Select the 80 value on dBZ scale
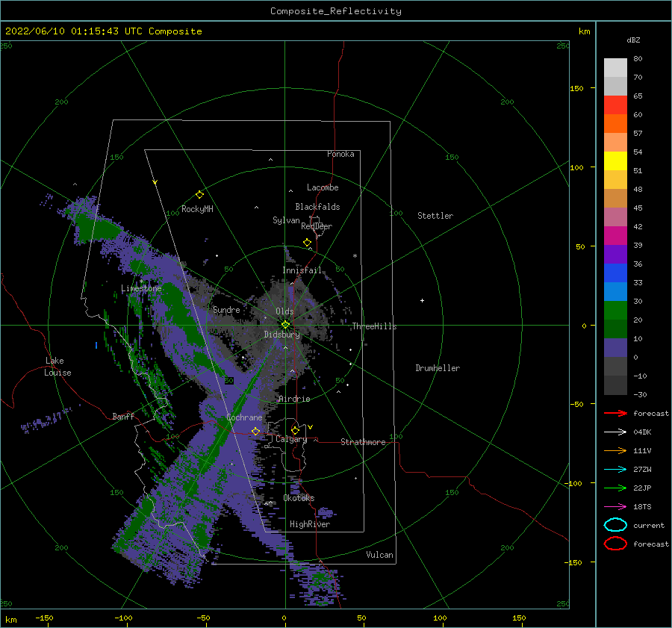 (638, 58)
